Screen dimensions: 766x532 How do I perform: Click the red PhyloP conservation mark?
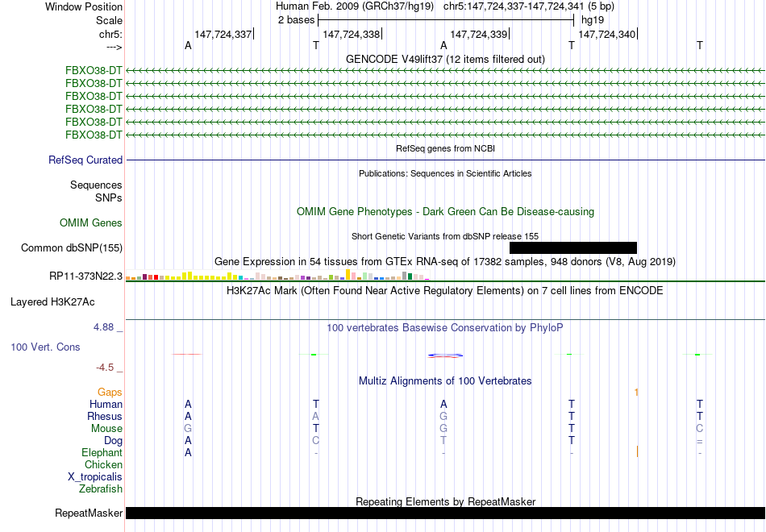pyautogui.click(x=186, y=354)
